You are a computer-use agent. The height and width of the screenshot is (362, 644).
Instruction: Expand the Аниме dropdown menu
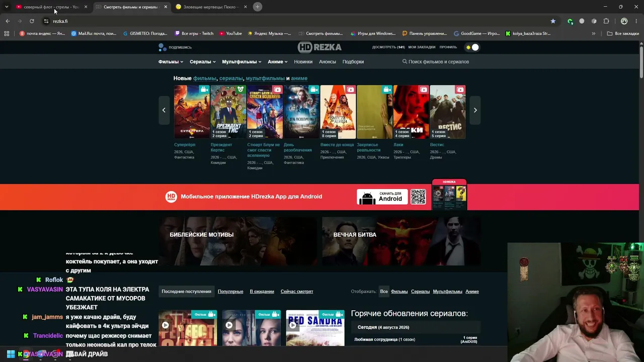click(x=278, y=62)
